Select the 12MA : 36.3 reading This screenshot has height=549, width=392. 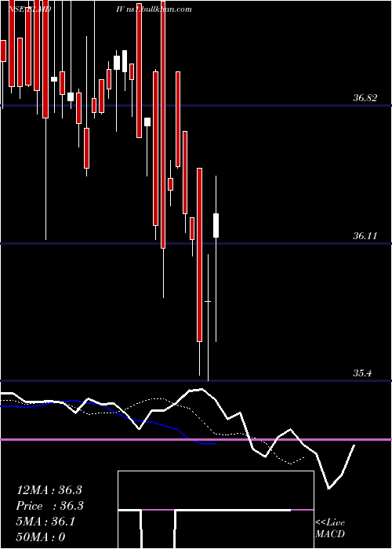(49, 490)
